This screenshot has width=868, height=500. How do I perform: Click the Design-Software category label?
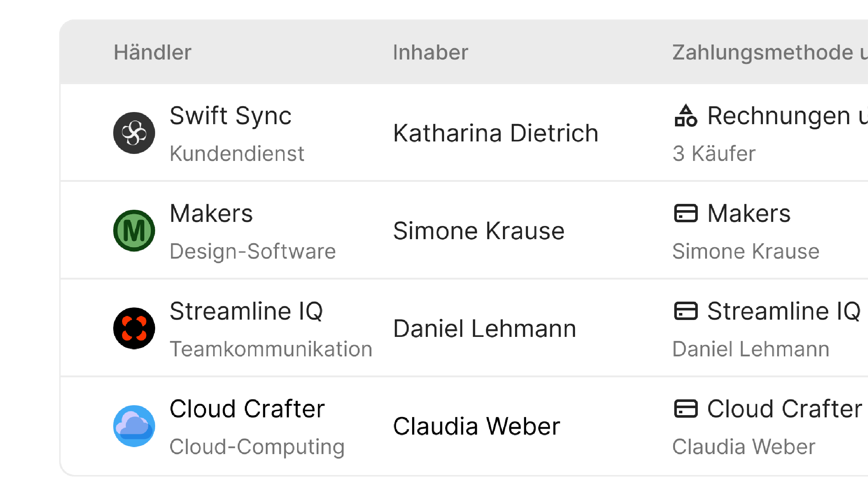click(x=253, y=251)
